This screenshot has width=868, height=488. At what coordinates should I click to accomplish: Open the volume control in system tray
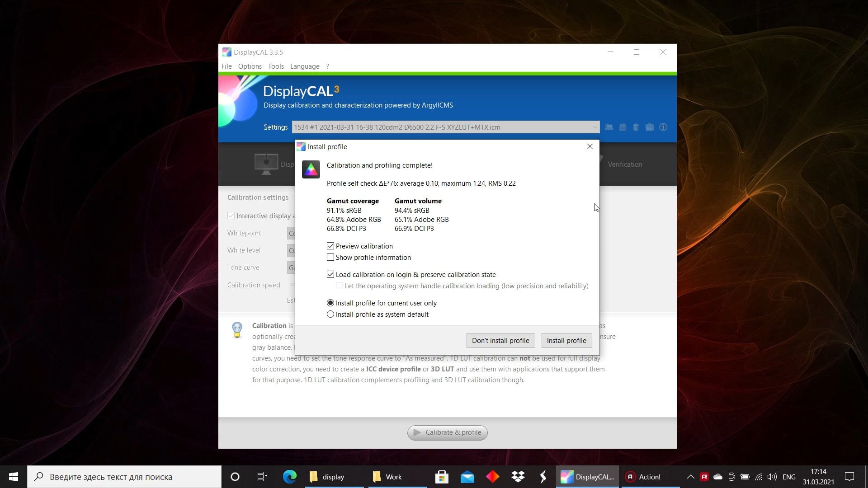point(772,477)
